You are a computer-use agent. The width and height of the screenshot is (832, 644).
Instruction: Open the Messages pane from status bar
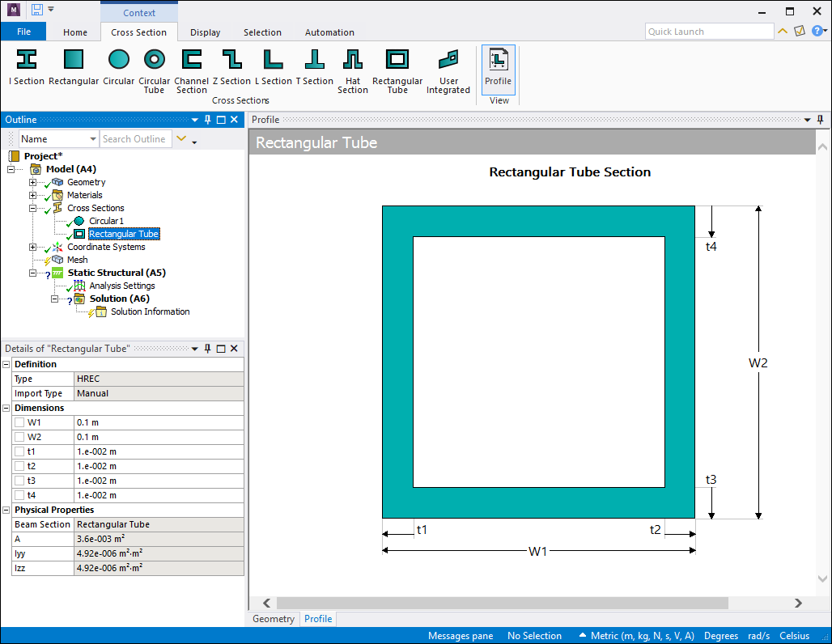coord(460,636)
